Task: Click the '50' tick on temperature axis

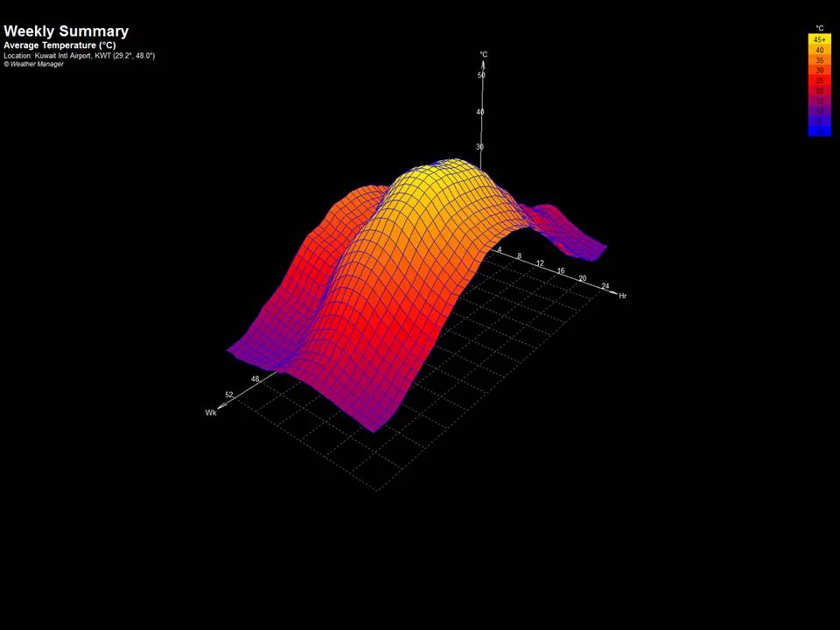Action: point(481,75)
